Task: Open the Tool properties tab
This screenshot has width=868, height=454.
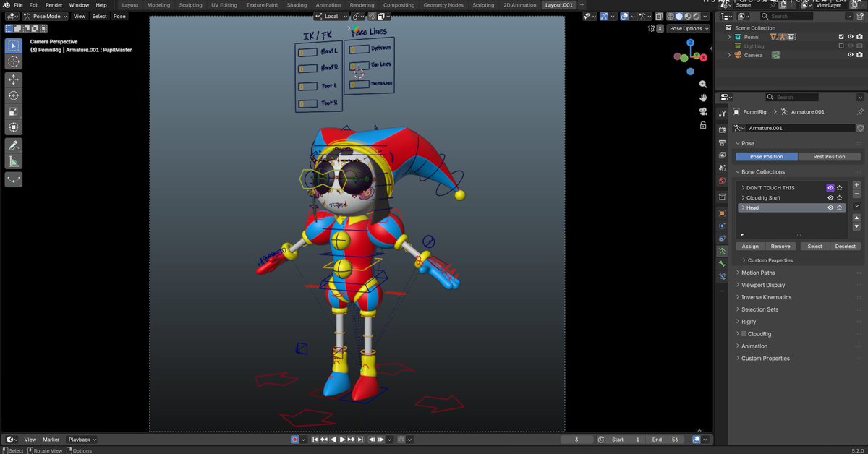Action: (722, 113)
